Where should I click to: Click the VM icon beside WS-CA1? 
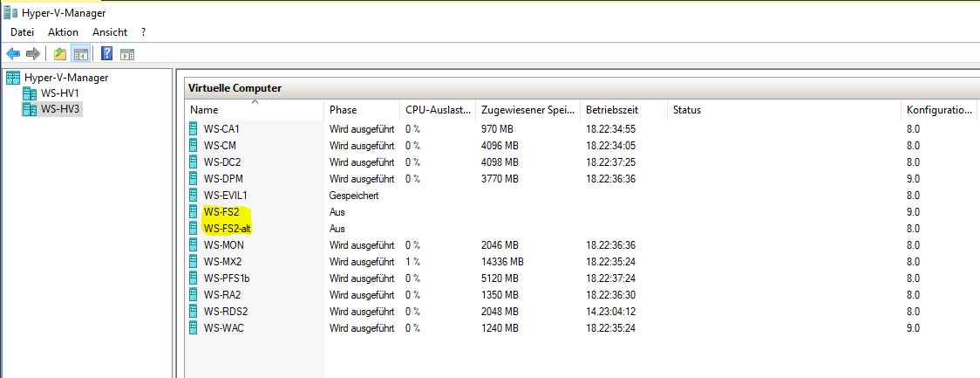194,129
